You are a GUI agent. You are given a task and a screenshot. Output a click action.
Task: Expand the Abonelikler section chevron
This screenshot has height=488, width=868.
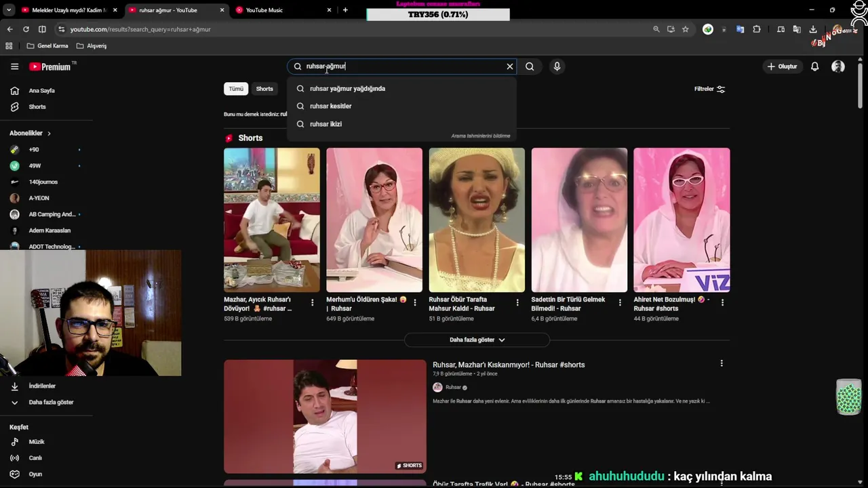coord(49,134)
